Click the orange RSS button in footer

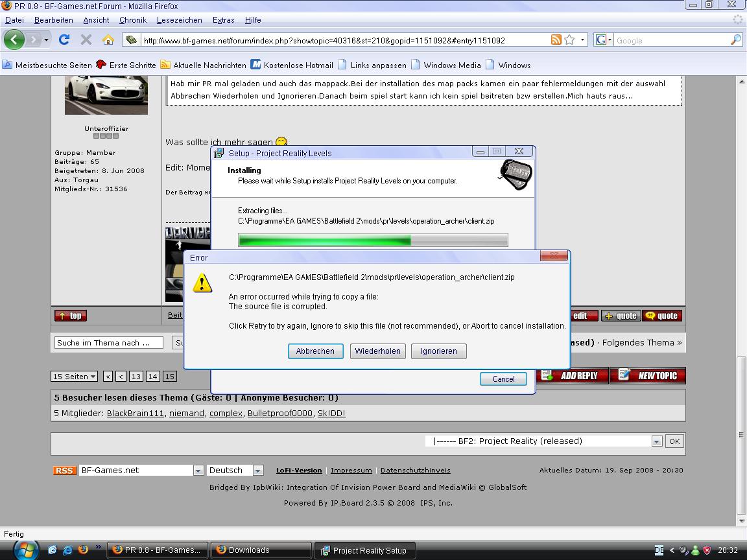click(x=65, y=471)
